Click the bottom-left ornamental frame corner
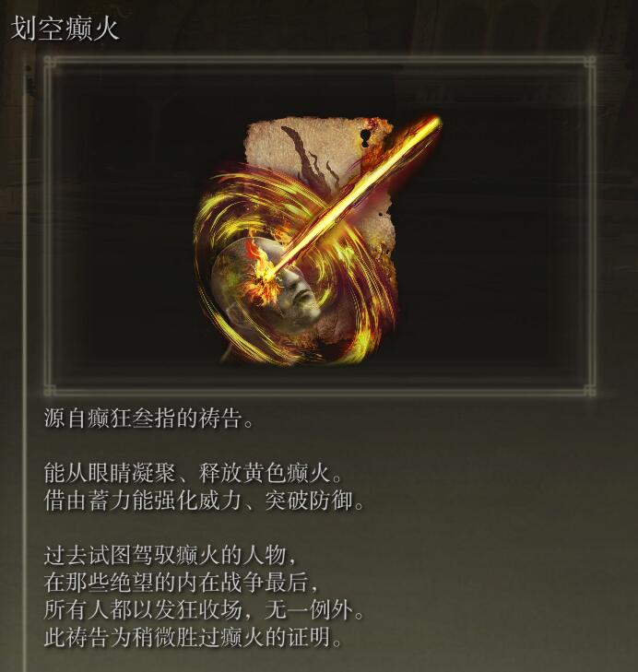Image resolution: width=638 pixels, height=672 pixels. (x=52, y=389)
